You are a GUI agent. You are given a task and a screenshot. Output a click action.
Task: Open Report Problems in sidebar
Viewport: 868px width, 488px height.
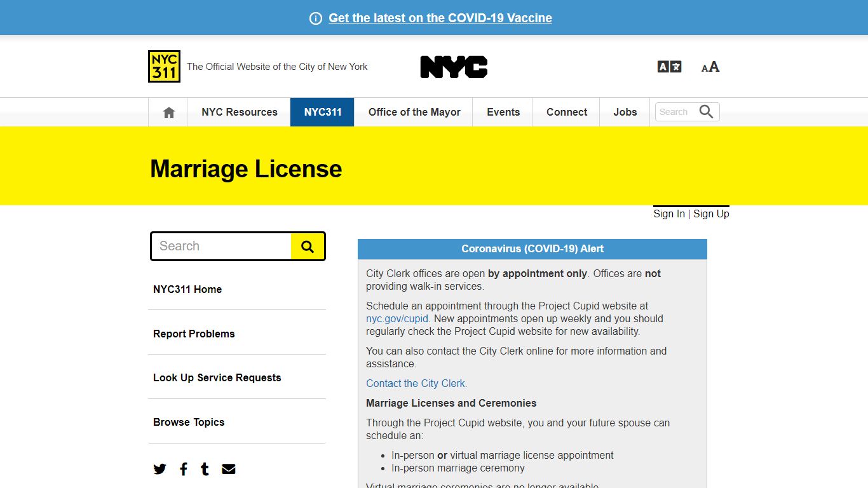click(194, 334)
